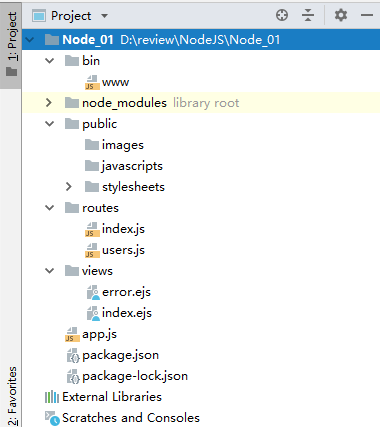
Task: Click the External Libraries bars icon
Action: (x=52, y=397)
